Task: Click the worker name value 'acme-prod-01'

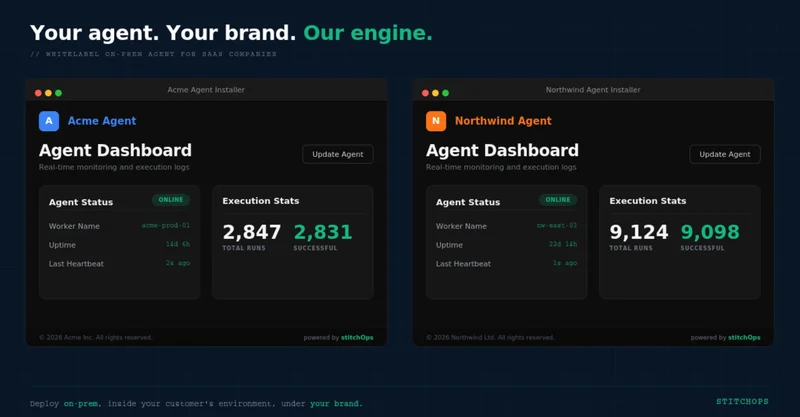Action: point(166,225)
